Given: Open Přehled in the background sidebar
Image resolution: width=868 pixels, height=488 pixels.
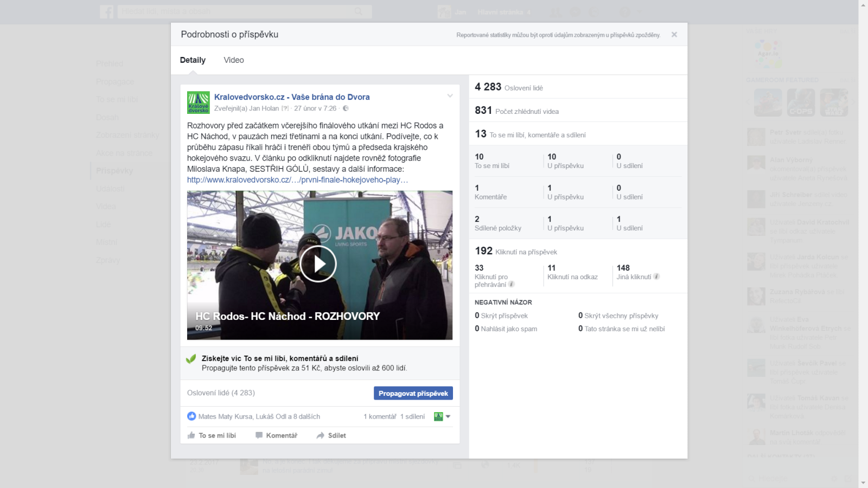Looking at the screenshot, I should [110, 64].
